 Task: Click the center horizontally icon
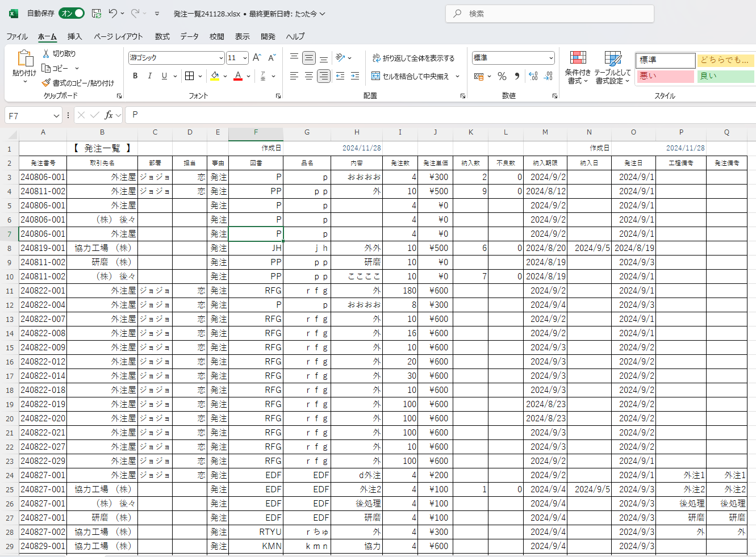click(x=309, y=76)
